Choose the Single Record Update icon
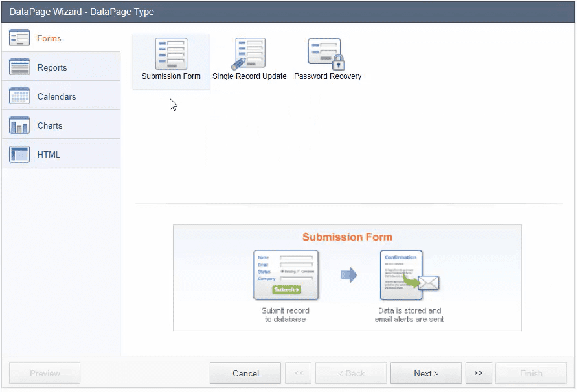This screenshot has width=577, height=392. 249,54
